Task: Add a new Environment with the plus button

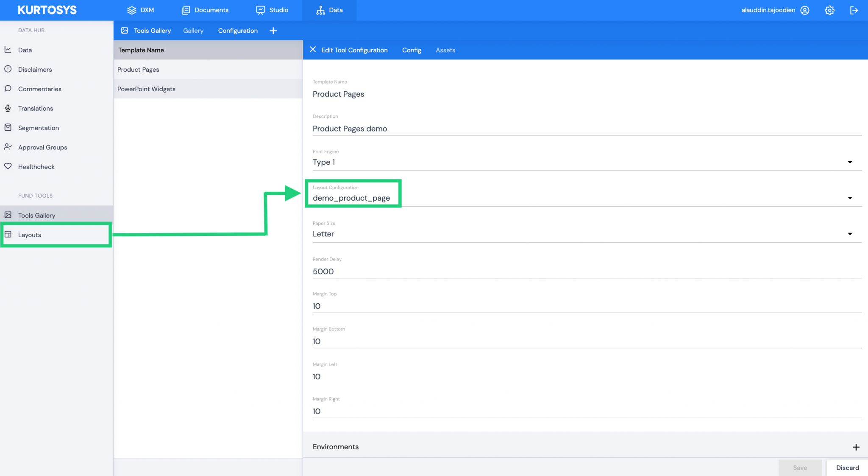Action: (x=856, y=447)
